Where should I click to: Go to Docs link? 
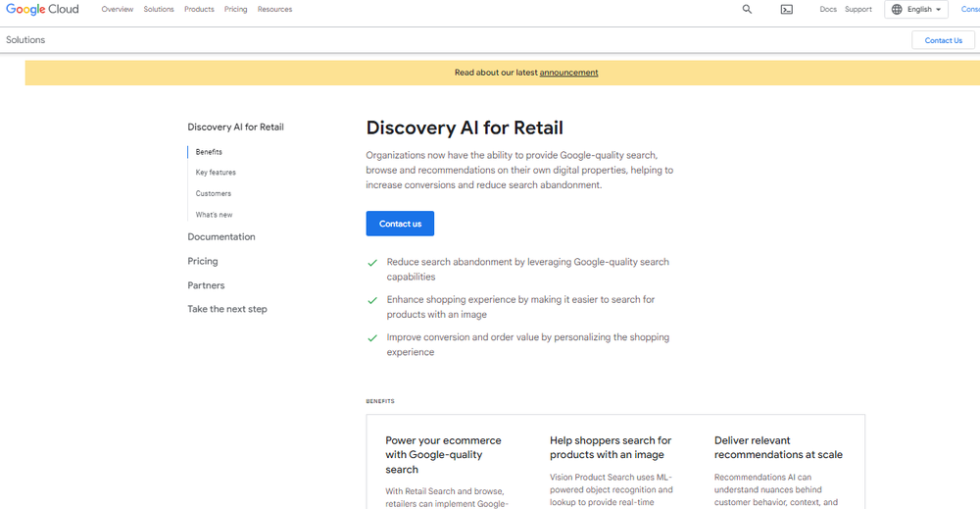(x=828, y=10)
